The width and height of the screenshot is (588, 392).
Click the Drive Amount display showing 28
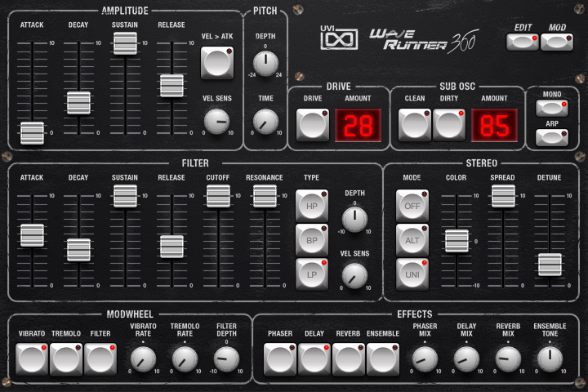359,125
